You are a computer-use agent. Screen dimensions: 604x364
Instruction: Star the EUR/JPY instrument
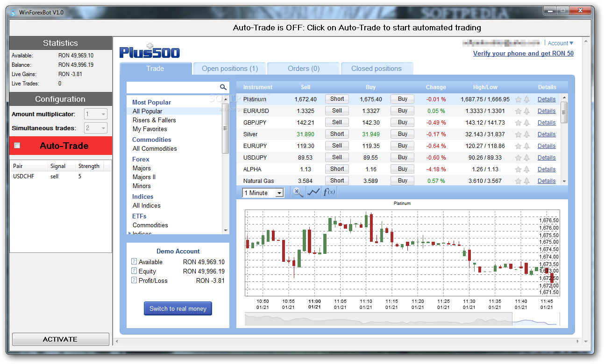(x=518, y=146)
